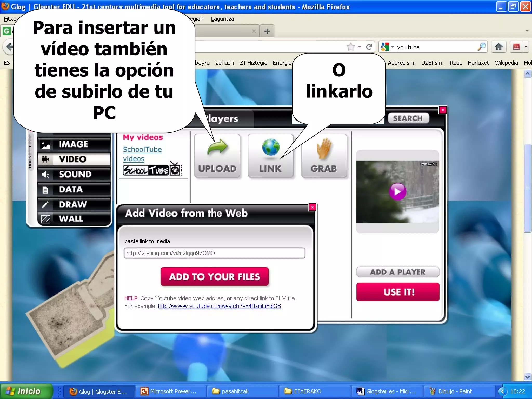The height and width of the screenshot is (399, 532).
Task: Click the page scrollbar down arrow
Action: [527, 377]
